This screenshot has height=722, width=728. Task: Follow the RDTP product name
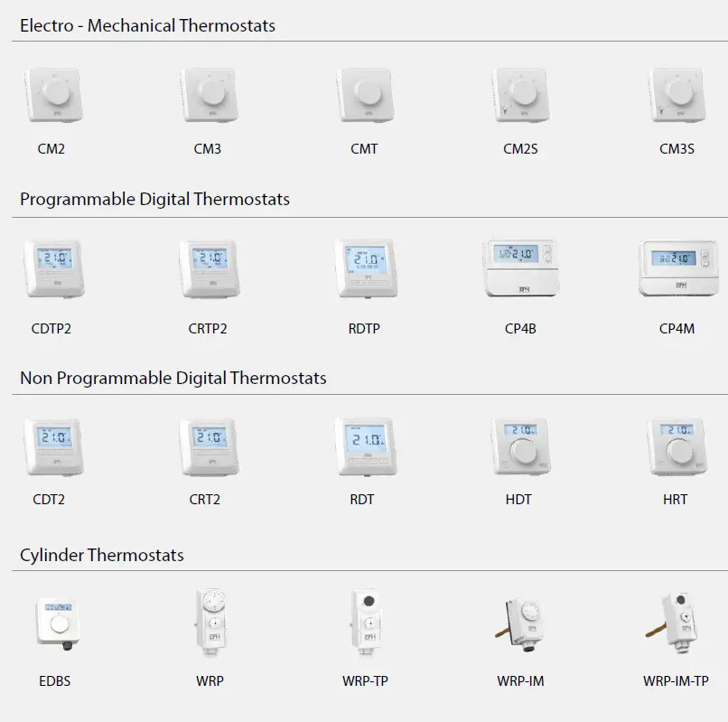click(364, 329)
